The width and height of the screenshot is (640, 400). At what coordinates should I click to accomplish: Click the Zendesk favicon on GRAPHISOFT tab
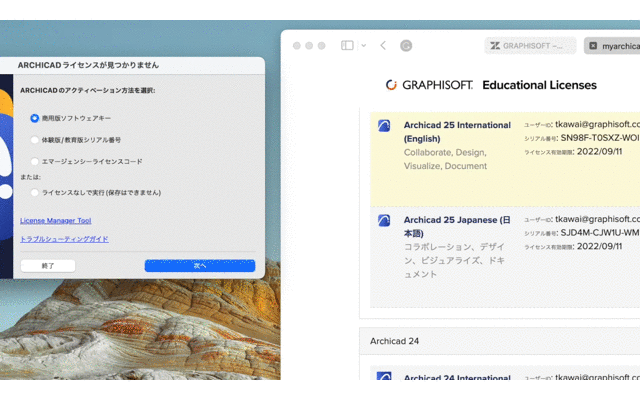495,46
